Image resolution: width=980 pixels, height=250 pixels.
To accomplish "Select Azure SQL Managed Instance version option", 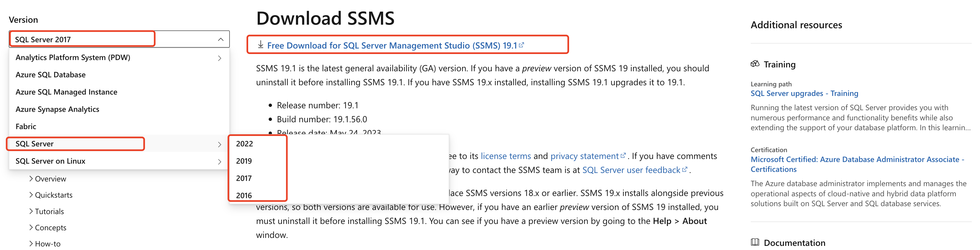I will point(66,92).
